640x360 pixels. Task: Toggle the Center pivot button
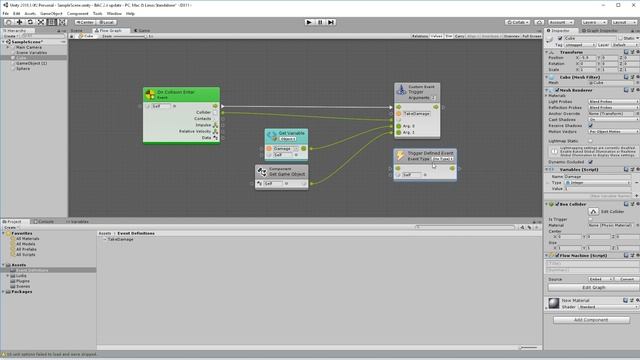click(85, 22)
